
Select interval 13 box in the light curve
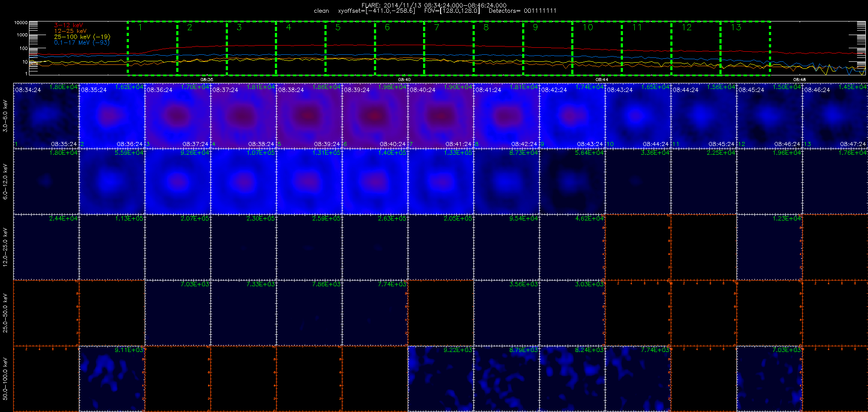tap(745, 48)
